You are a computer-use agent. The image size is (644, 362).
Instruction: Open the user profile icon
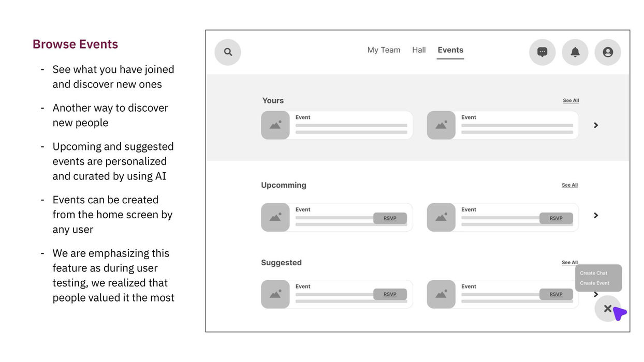click(x=608, y=52)
